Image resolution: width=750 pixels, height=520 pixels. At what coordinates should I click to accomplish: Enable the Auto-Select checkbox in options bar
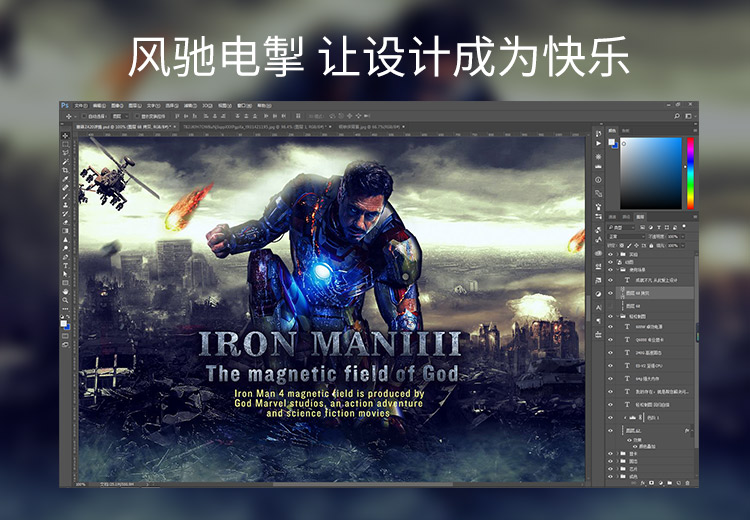[84, 116]
